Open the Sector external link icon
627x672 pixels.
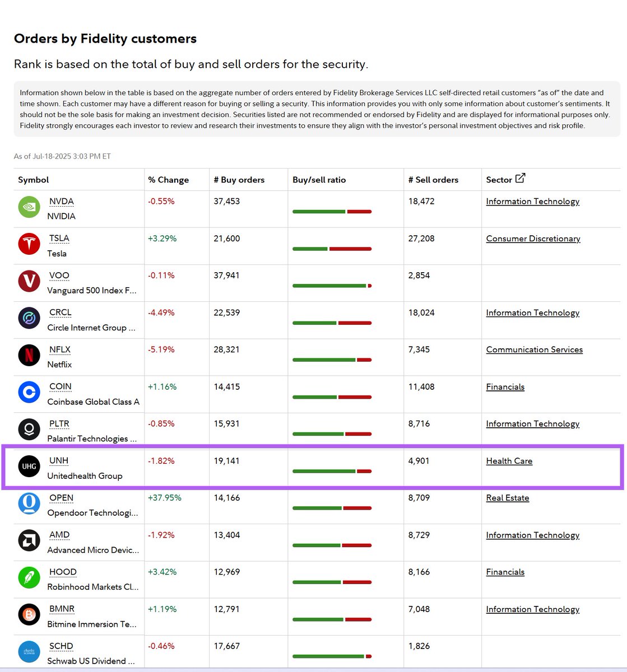(520, 178)
